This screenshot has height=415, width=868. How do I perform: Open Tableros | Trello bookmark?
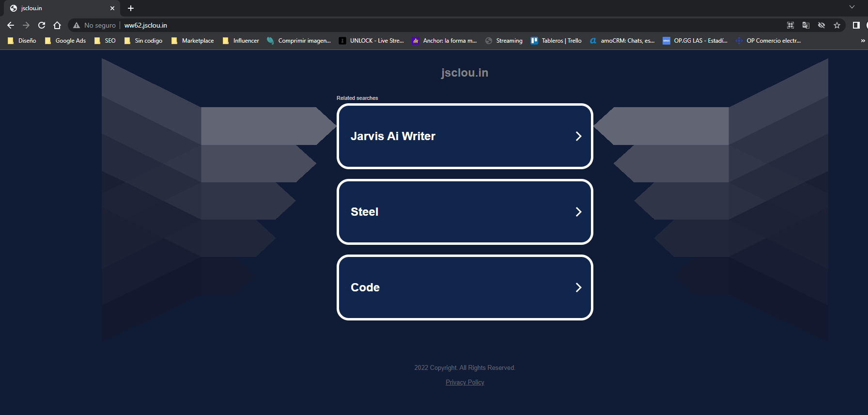click(x=556, y=41)
